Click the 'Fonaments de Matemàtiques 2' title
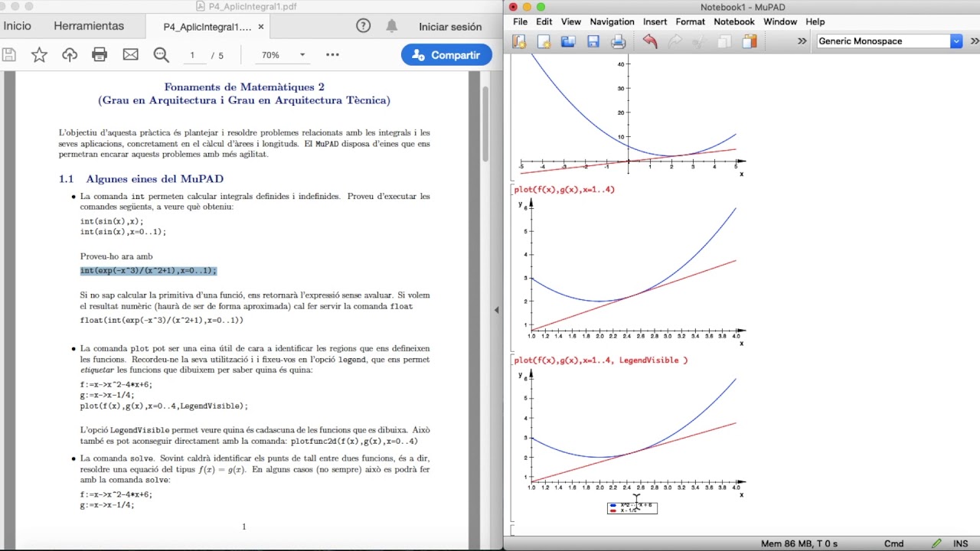This screenshot has height=551, width=980. tap(244, 87)
